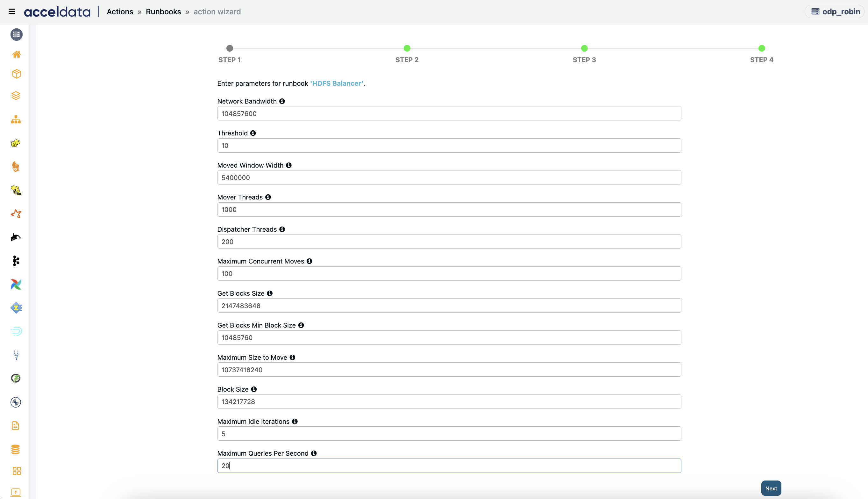
Task: Show info for Maximum Idle Iterations
Action: [295, 422]
